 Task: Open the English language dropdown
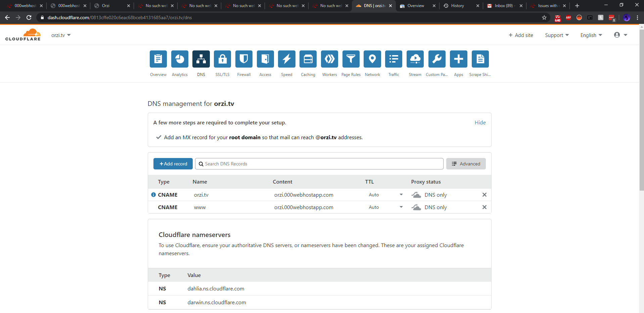(x=591, y=35)
